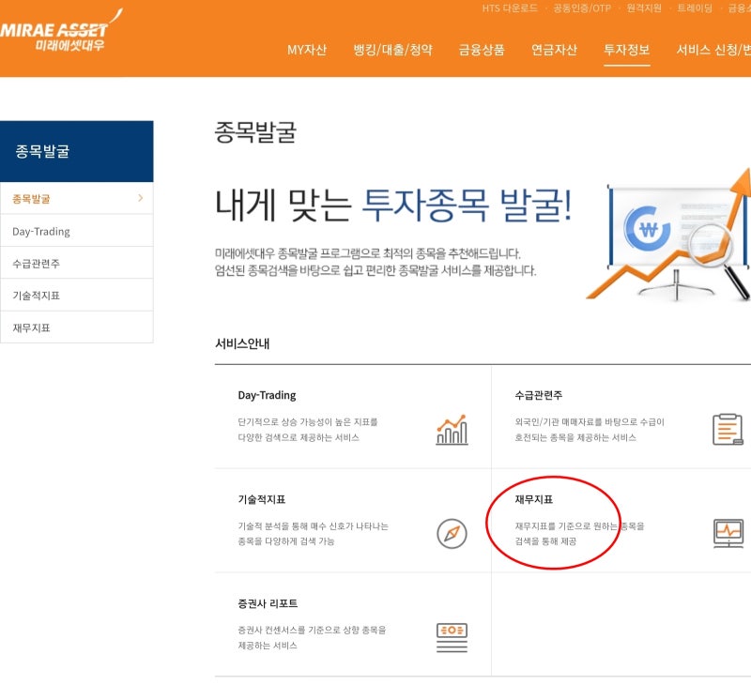Select 수급관련주 in the sidebar
The height and width of the screenshot is (700, 751).
pos(77,264)
